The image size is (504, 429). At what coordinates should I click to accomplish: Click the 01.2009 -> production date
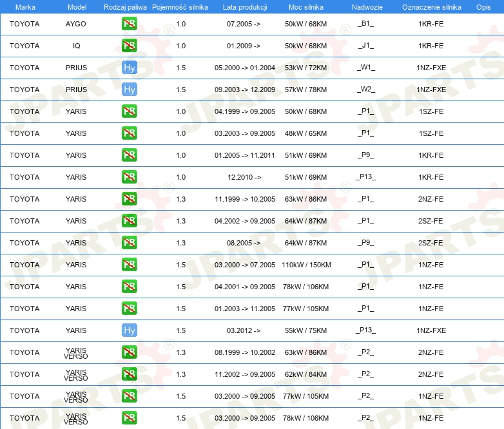[244, 46]
